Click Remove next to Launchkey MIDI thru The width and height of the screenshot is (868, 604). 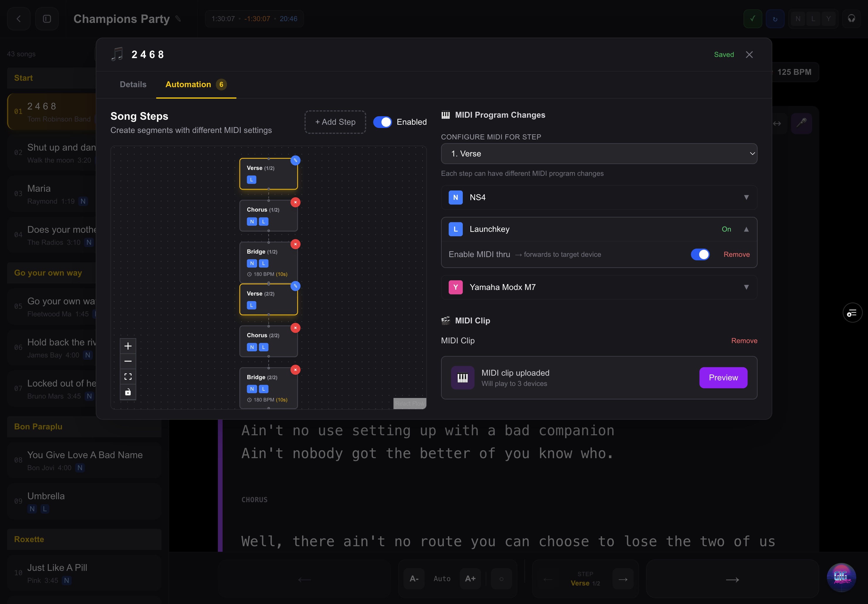click(736, 254)
